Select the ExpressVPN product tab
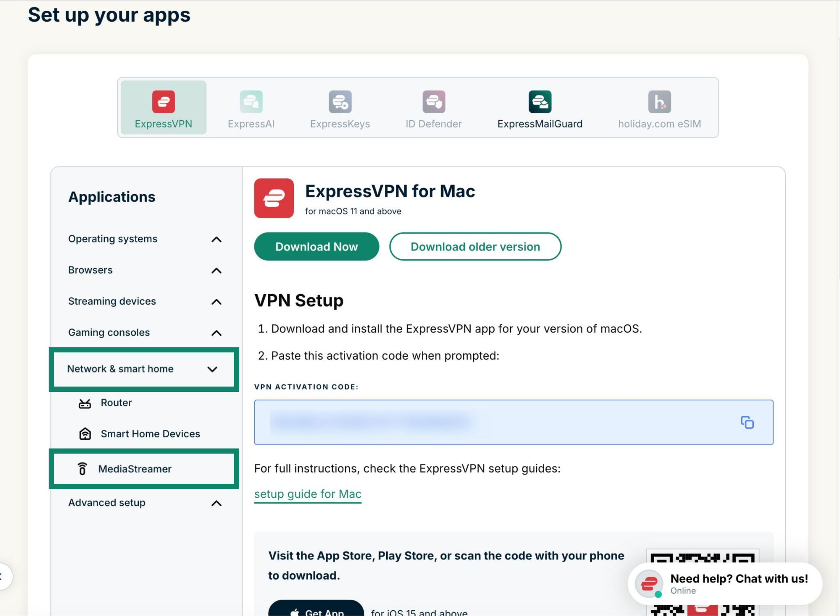The height and width of the screenshot is (616, 840). click(163, 108)
